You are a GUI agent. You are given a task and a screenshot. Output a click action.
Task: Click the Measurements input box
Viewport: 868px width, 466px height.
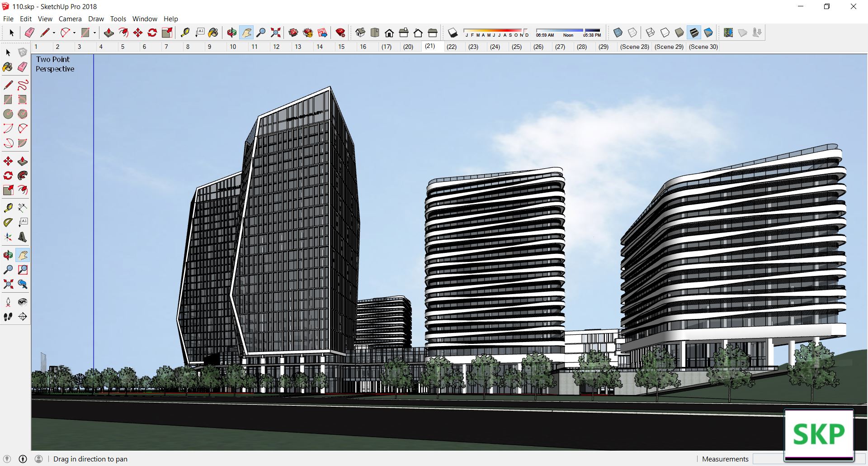click(x=769, y=459)
